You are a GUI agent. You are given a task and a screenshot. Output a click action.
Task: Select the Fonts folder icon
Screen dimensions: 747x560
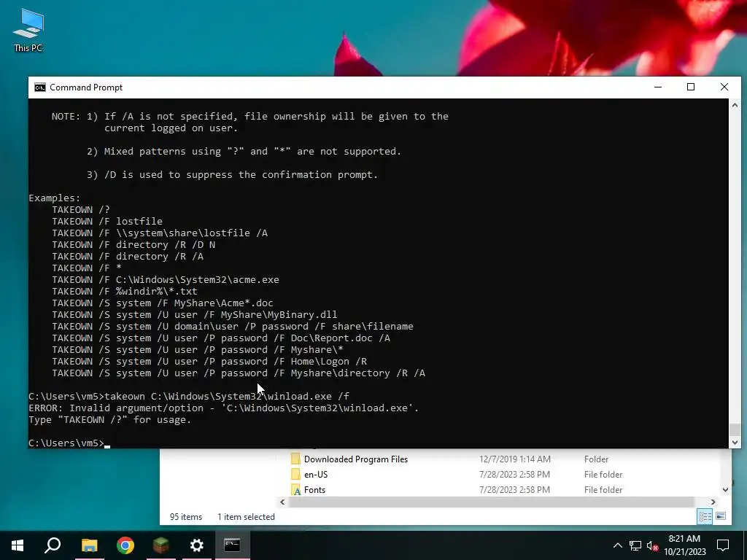tap(296, 489)
